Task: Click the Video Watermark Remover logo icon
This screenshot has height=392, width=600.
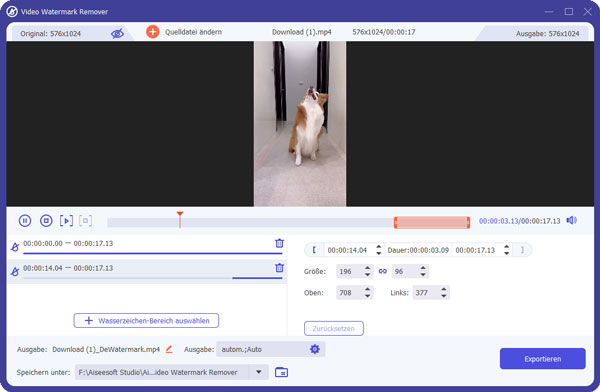Action: point(12,11)
